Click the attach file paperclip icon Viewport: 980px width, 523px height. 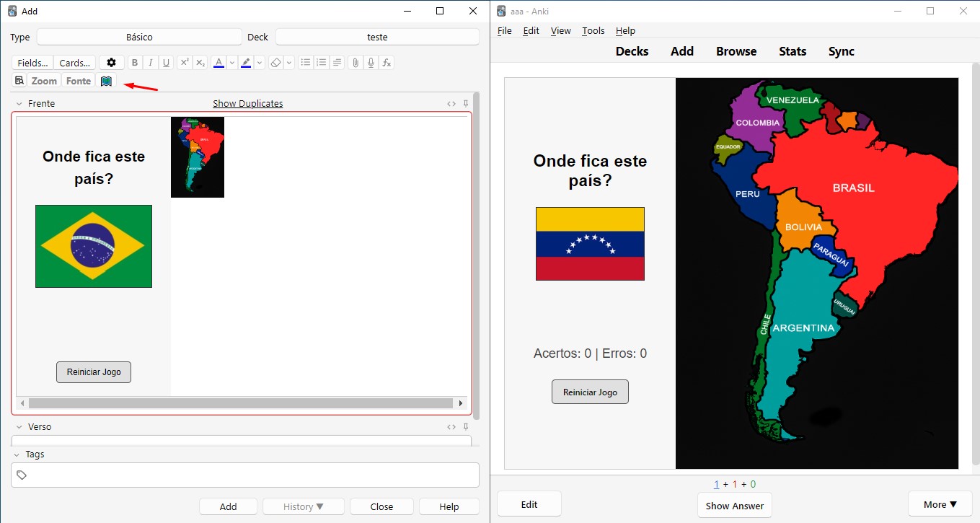[x=355, y=63]
